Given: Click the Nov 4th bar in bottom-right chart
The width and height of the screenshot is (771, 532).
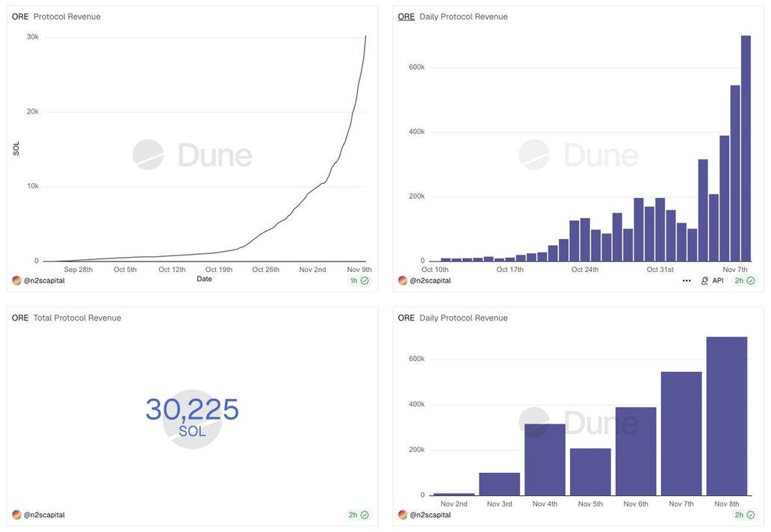Looking at the screenshot, I should [545, 460].
